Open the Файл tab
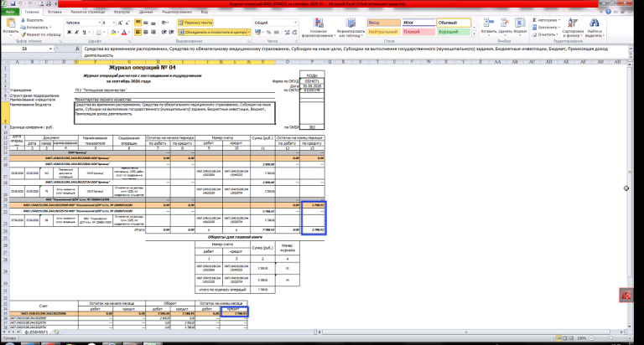644x345 pixels. click(10, 12)
